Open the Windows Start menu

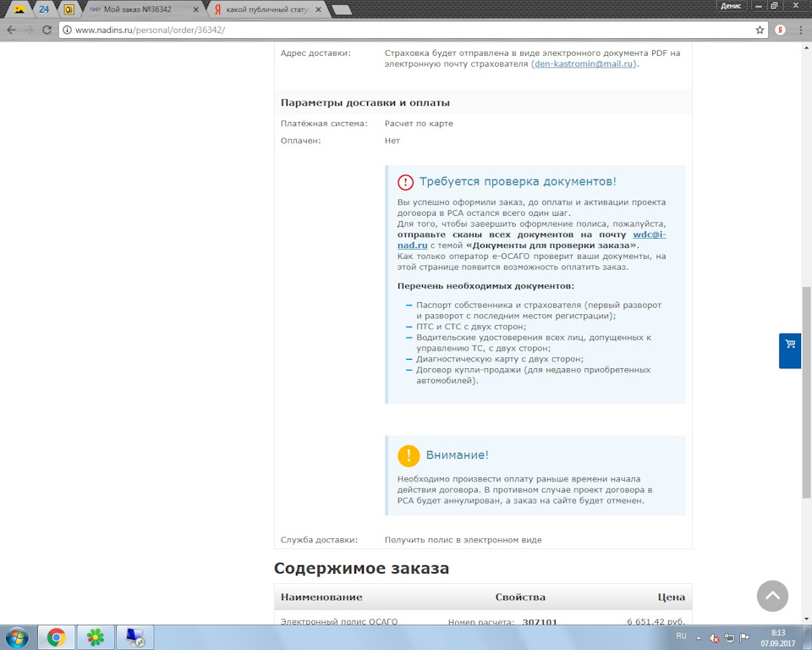17,637
